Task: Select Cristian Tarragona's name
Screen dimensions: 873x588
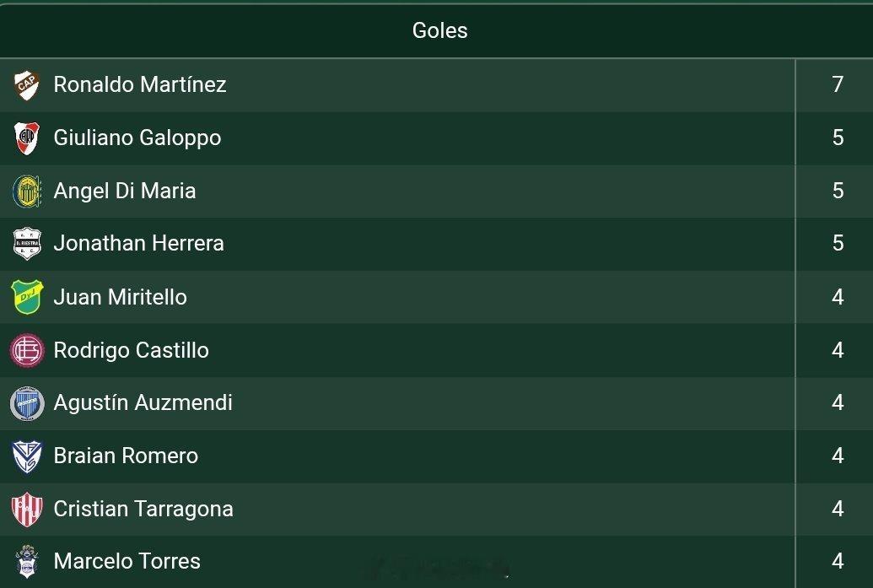Action: pos(143,509)
